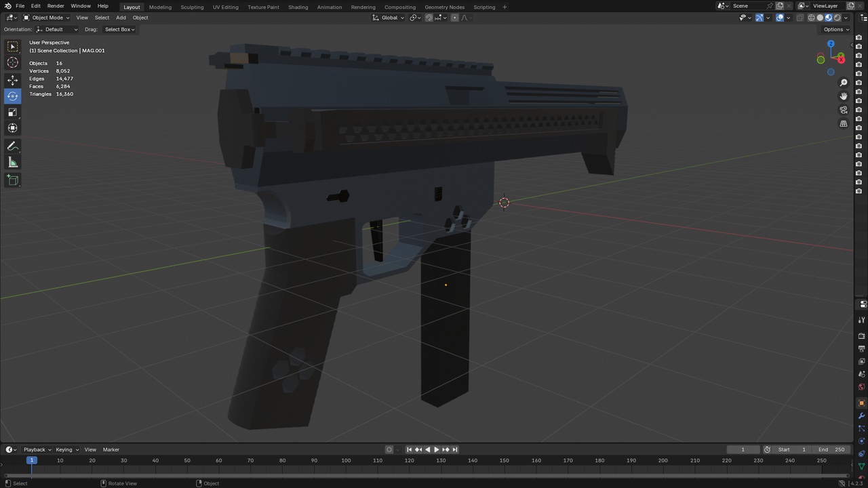This screenshot has height=488, width=868.
Task: Select the Transform tool
Action: [13, 127]
